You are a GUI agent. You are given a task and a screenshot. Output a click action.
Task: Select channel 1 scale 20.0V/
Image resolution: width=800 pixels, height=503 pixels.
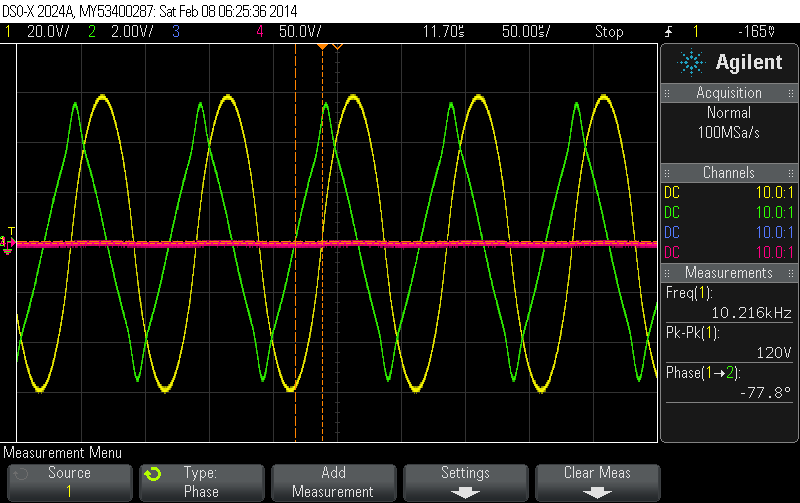coord(48,32)
